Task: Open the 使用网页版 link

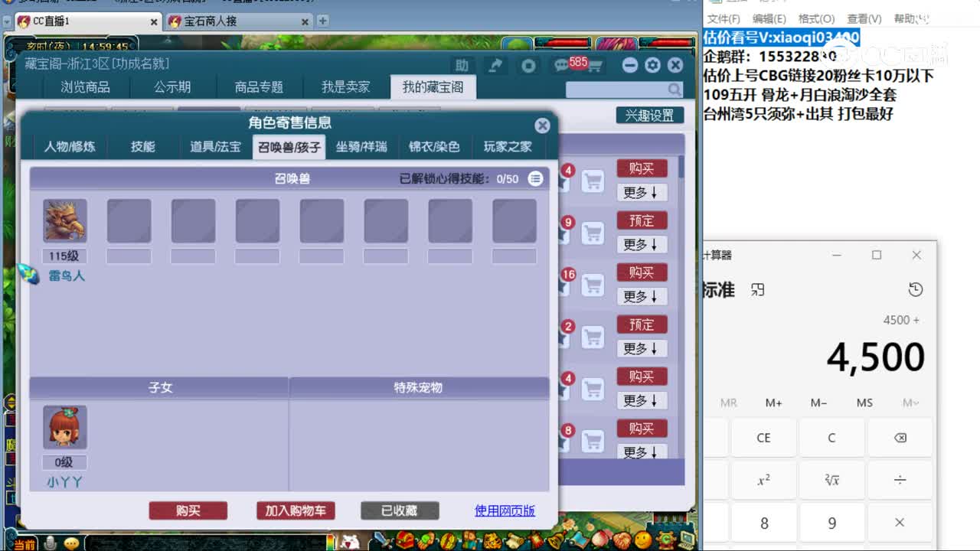Action: coord(505,511)
